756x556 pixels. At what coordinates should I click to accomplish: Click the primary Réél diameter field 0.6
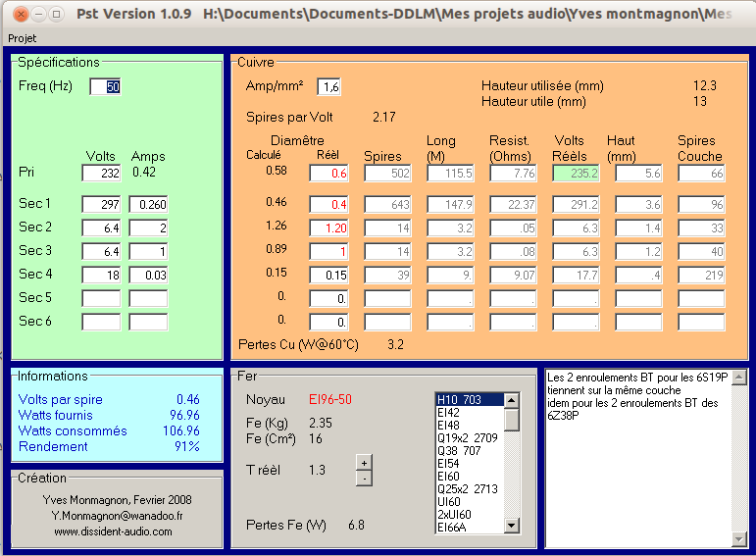328,174
